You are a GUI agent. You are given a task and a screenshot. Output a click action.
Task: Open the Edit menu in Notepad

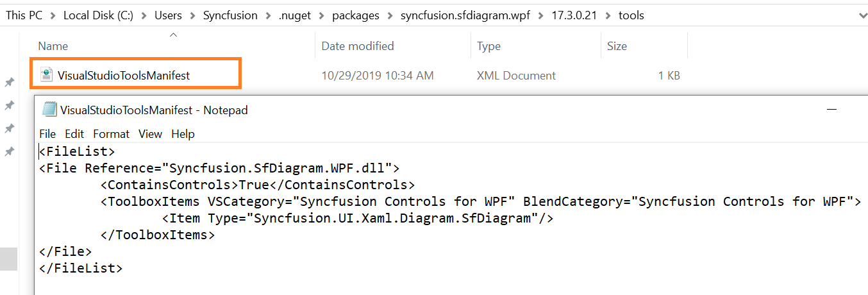click(74, 134)
